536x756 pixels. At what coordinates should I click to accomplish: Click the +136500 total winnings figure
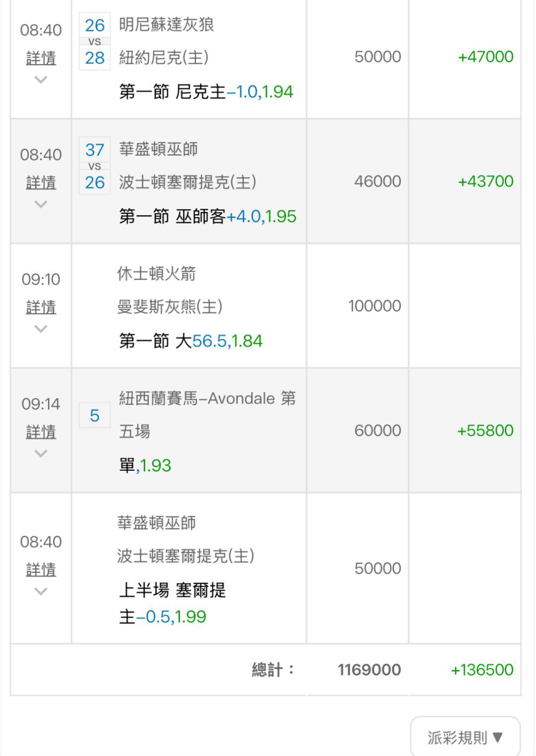click(x=481, y=670)
